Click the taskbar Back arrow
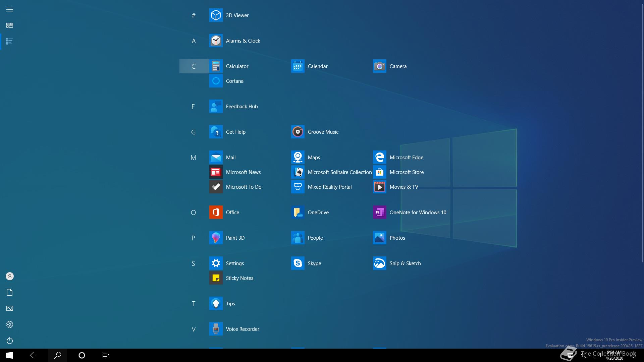644x362 pixels. pos(34,355)
